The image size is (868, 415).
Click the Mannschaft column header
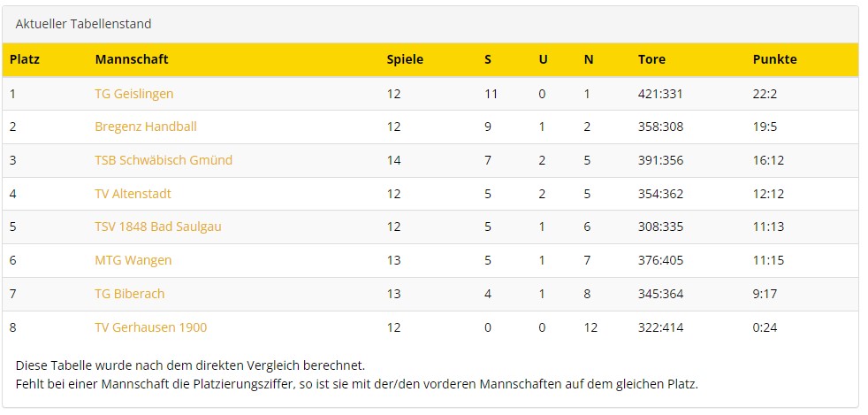point(132,59)
